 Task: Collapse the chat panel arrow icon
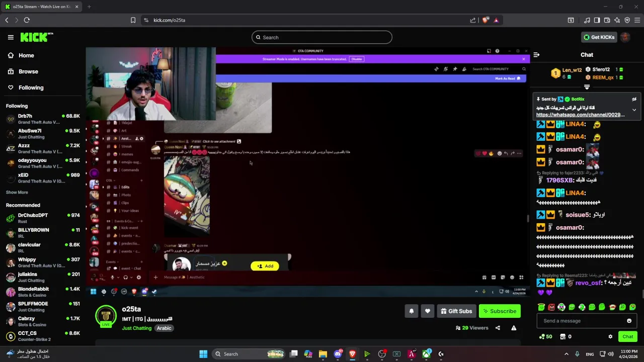[536, 55]
